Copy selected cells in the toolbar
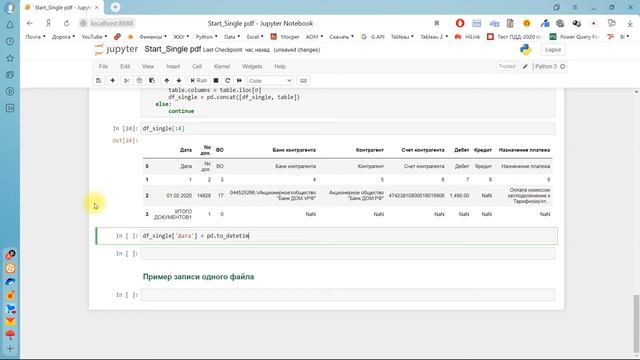The height and width of the screenshot is (360, 640). (x=139, y=80)
